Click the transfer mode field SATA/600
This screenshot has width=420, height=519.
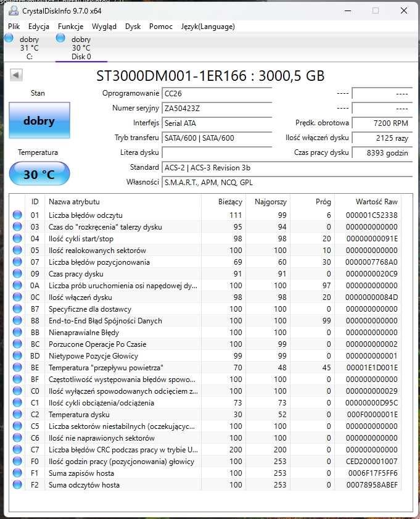click(217, 138)
